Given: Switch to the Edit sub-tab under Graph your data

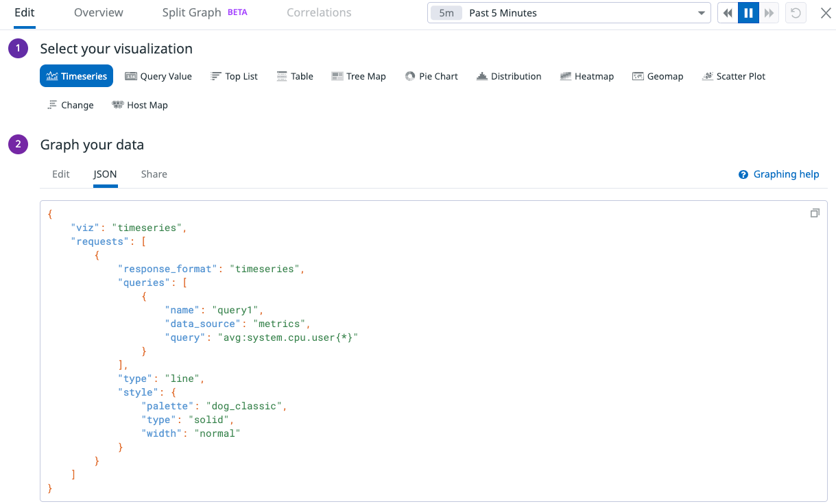Looking at the screenshot, I should click(61, 174).
